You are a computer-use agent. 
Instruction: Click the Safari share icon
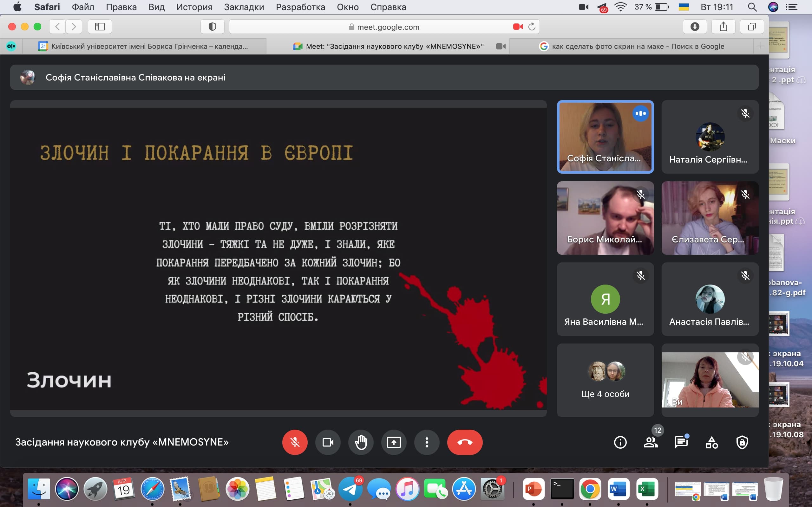tap(723, 27)
